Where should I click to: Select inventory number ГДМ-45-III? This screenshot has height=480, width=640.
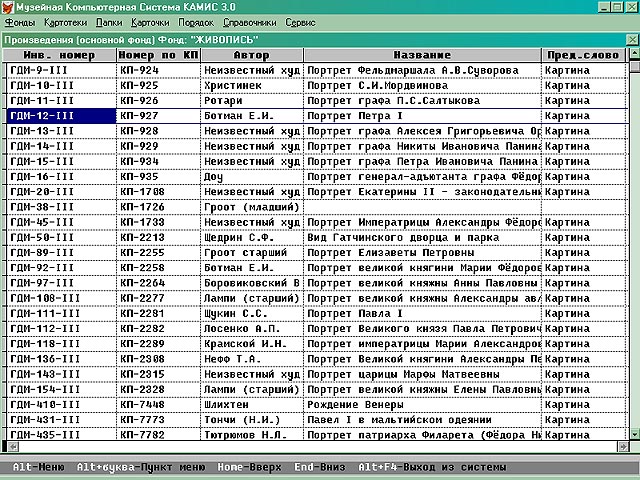[42, 222]
